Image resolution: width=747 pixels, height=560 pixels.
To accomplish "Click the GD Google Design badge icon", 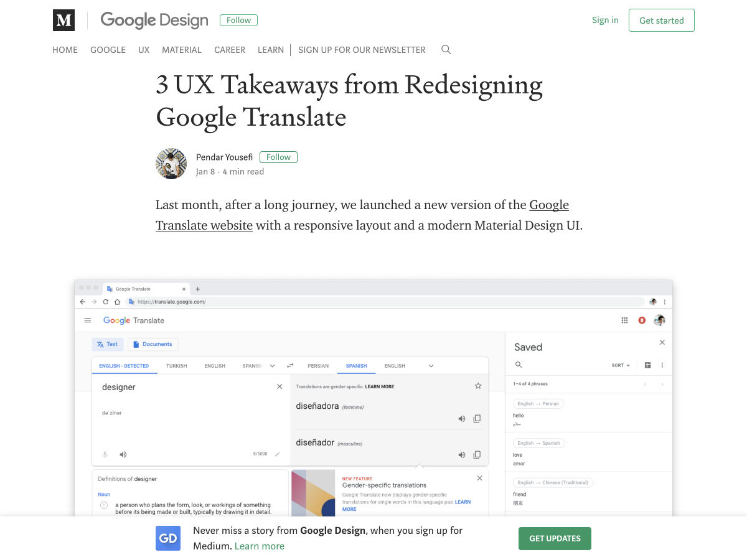I will click(x=168, y=538).
